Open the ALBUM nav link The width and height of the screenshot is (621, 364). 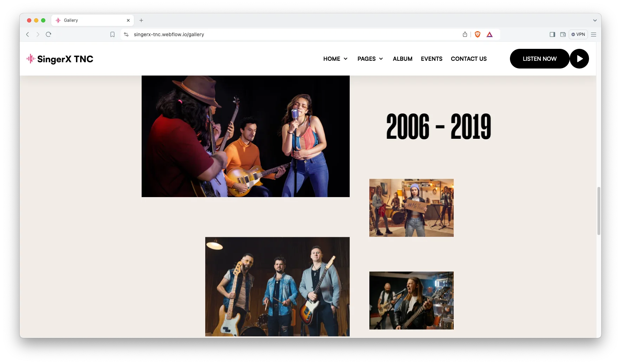402,59
